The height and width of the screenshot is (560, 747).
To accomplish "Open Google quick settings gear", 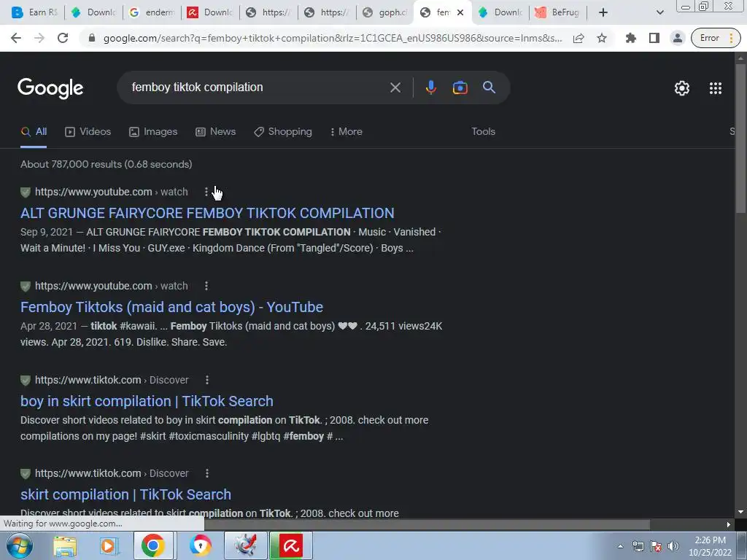I will click(682, 88).
